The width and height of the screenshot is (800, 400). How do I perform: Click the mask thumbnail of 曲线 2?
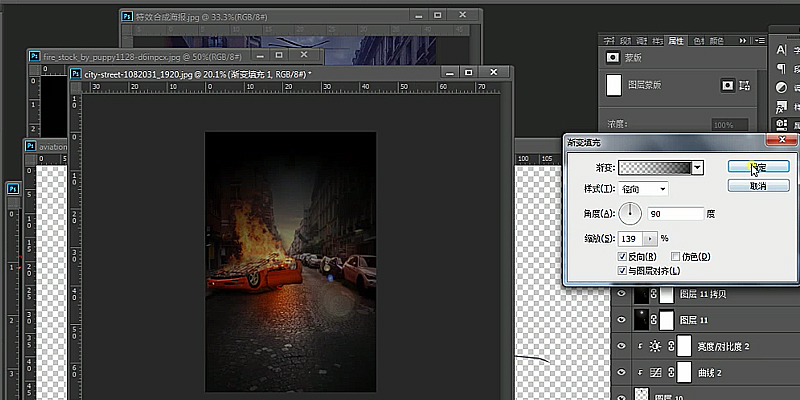tap(684, 373)
